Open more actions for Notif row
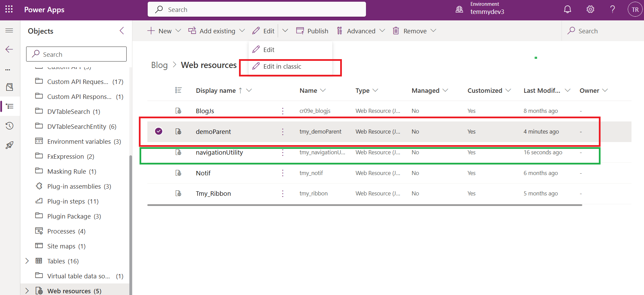The height and width of the screenshot is (295, 644). [x=282, y=173]
